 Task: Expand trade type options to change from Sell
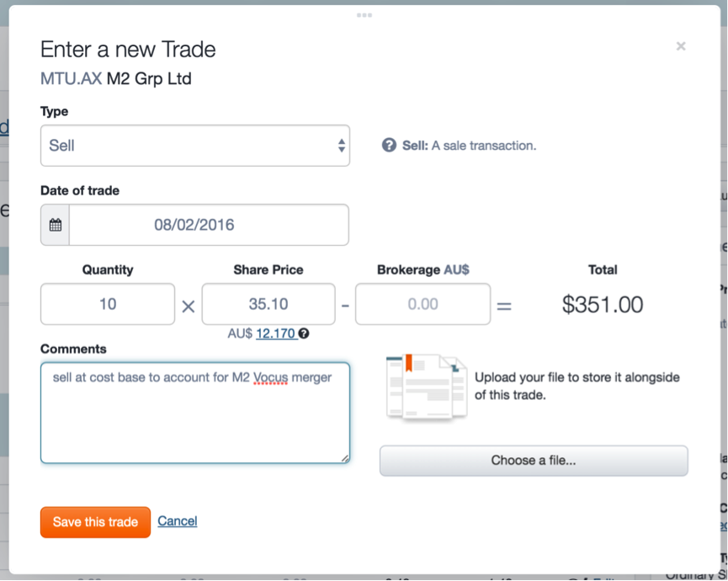pos(195,145)
